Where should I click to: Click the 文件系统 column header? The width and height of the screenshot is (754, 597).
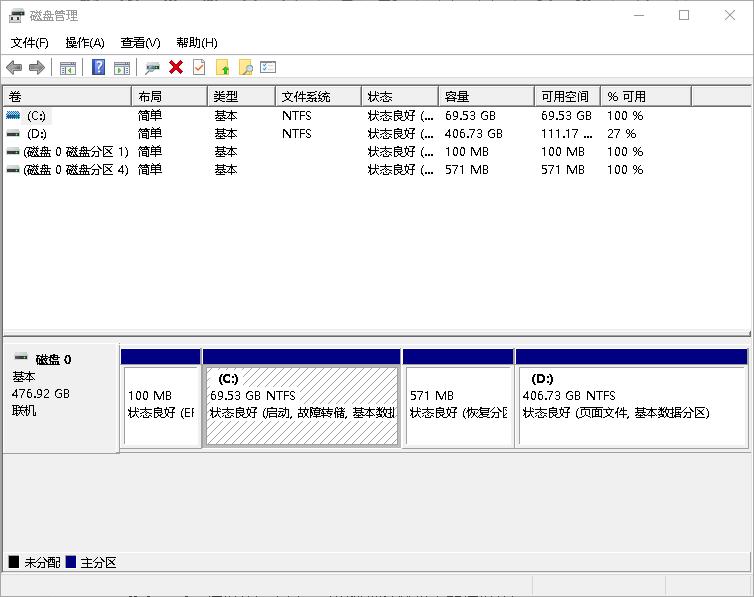click(x=316, y=96)
